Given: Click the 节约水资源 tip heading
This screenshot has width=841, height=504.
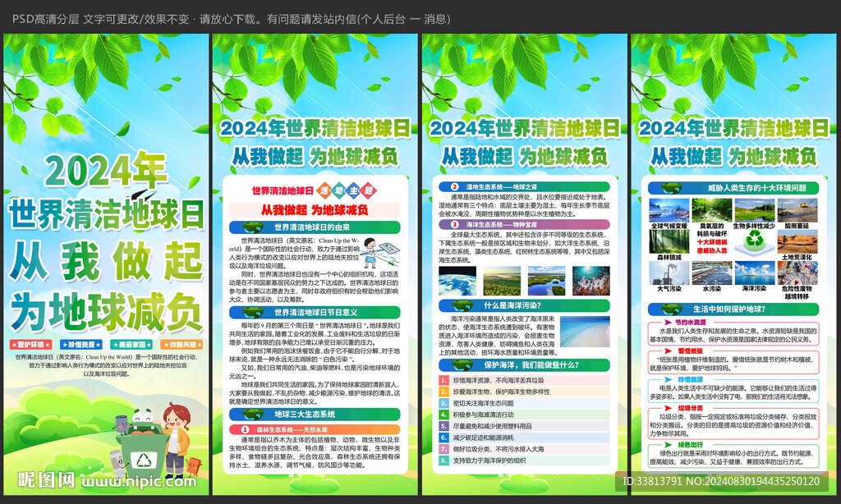Looking at the screenshot, I should (x=690, y=323).
